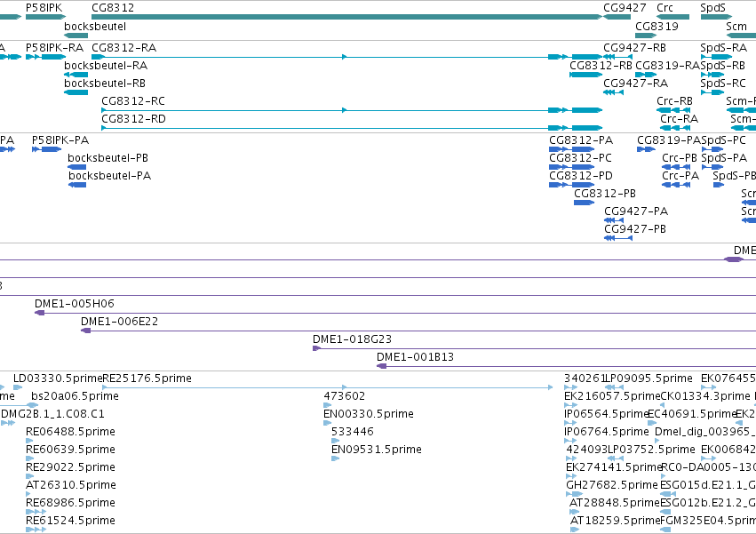Click the feature labeled 473602
This screenshot has height=534, width=756.
point(345,396)
